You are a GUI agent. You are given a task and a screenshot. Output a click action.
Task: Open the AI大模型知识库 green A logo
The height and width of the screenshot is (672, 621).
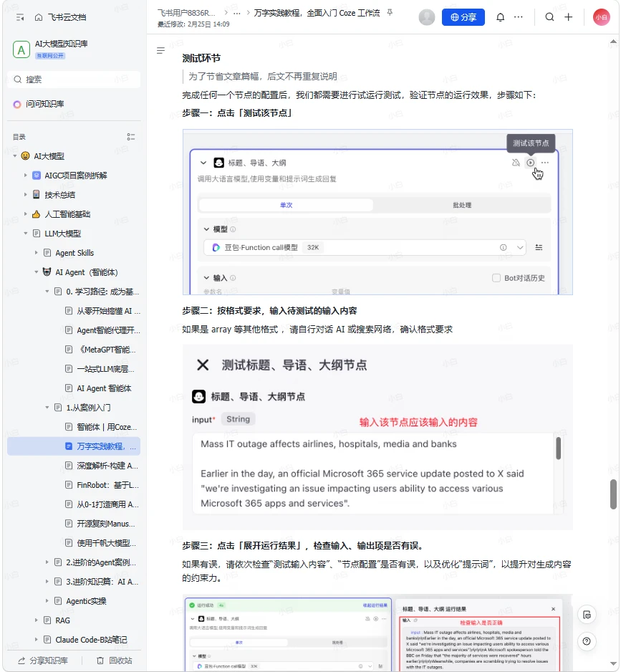click(x=21, y=49)
